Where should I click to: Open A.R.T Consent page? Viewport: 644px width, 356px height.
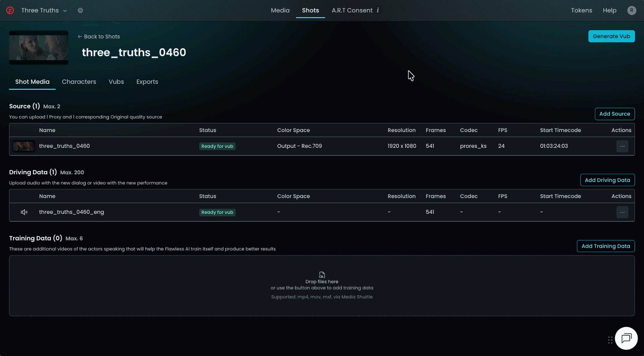pyautogui.click(x=352, y=10)
